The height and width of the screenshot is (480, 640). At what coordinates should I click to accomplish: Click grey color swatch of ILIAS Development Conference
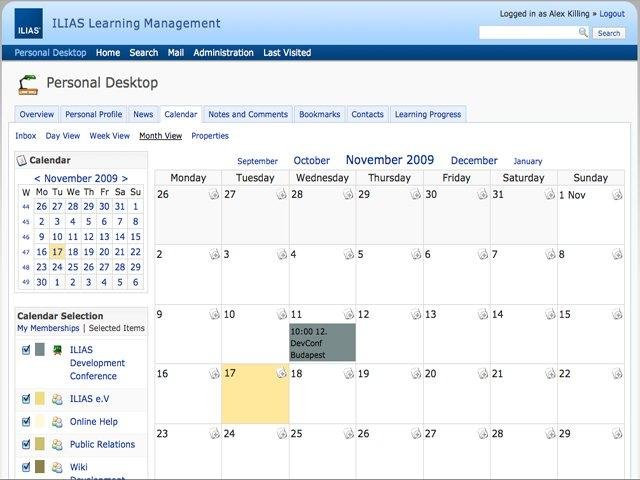40,349
